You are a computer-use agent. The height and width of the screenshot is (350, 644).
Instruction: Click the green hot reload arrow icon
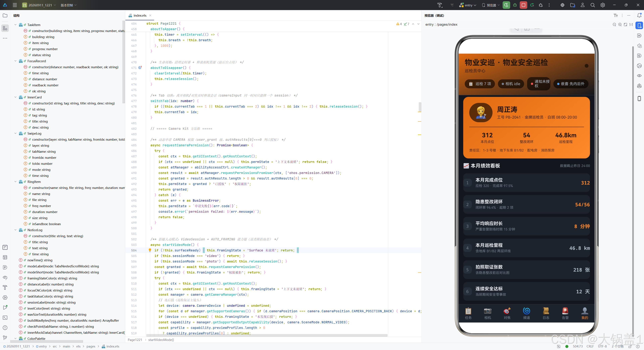(x=532, y=5)
